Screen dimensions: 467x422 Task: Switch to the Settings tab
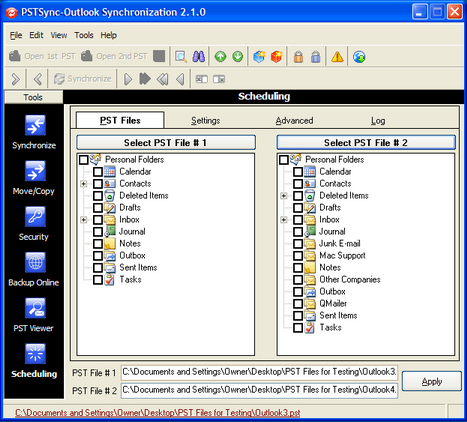206,120
